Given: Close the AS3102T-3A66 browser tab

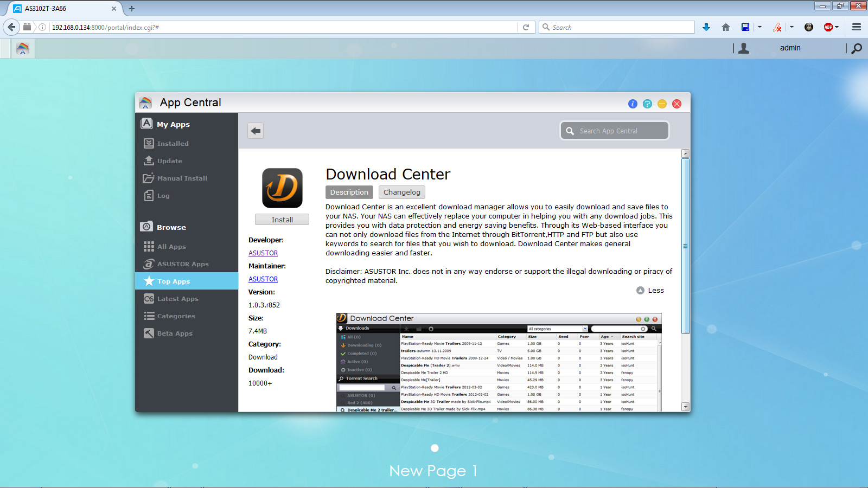Looking at the screenshot, I should coord(114,9).
